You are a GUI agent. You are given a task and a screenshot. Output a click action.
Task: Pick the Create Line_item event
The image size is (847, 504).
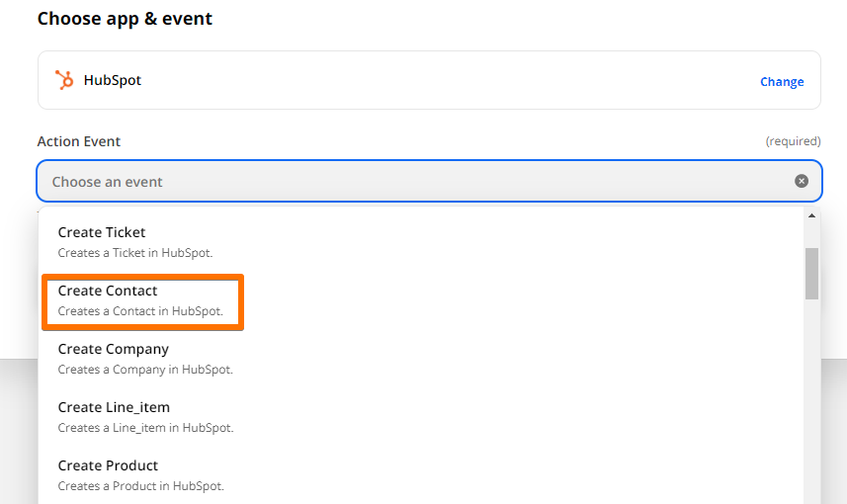pyautogui.click(x=421, y=417)
